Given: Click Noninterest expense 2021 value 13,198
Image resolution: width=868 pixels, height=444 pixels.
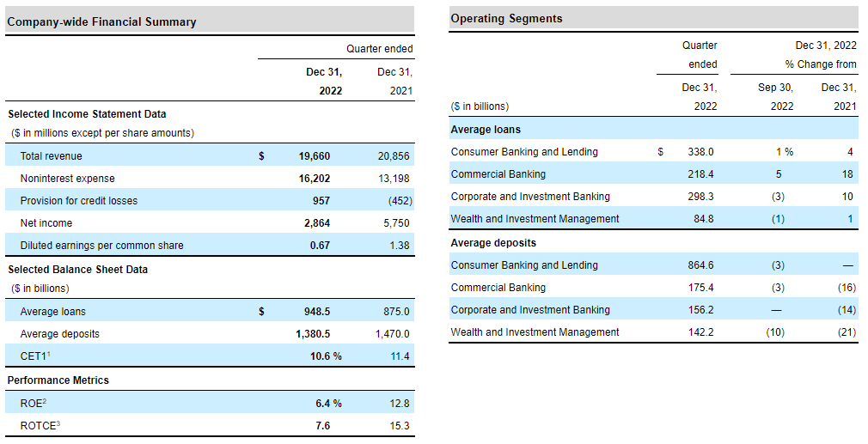Looking at the screenshot, I should 394,179.
